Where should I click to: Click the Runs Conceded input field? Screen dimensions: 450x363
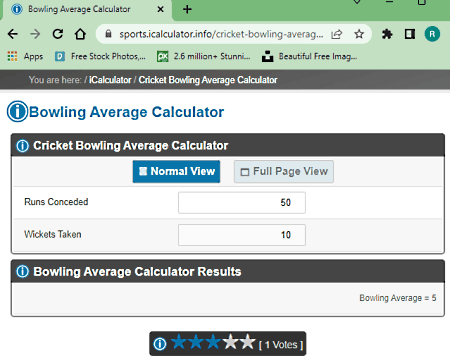point(242,203)
